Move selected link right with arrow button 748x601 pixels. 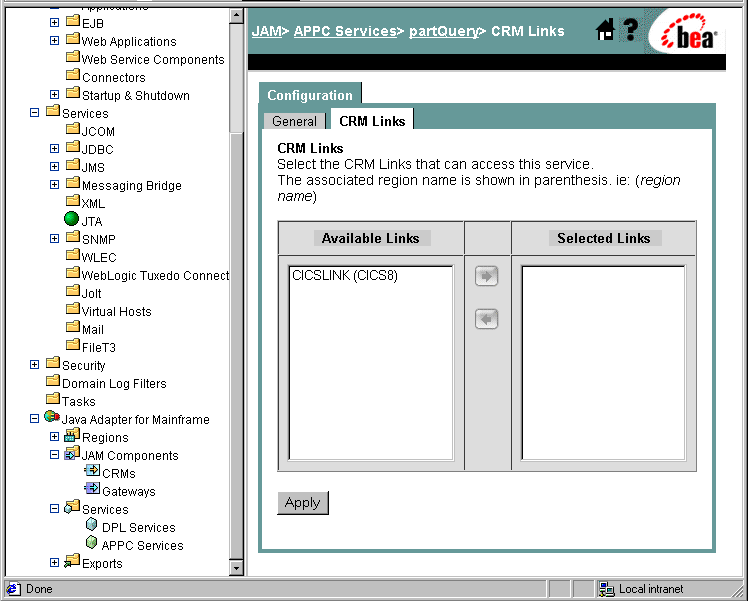pyautogui.click(x=486, y=276)
